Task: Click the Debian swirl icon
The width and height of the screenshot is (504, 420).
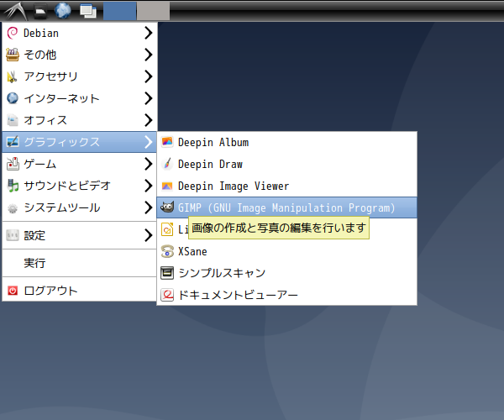Action: 13,33
